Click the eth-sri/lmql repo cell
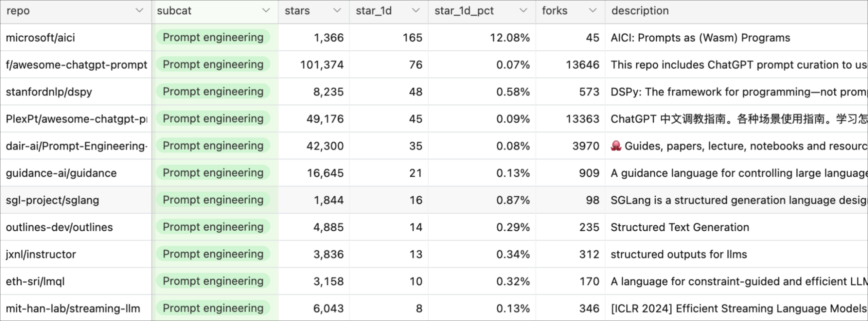 pyautogui.click(x=35, y=281)
